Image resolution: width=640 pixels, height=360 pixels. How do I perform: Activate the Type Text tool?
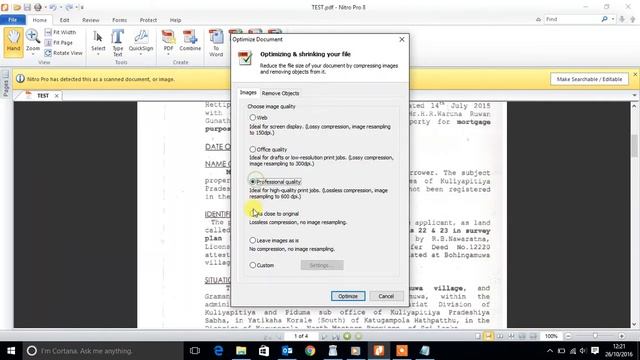(118, 42)
